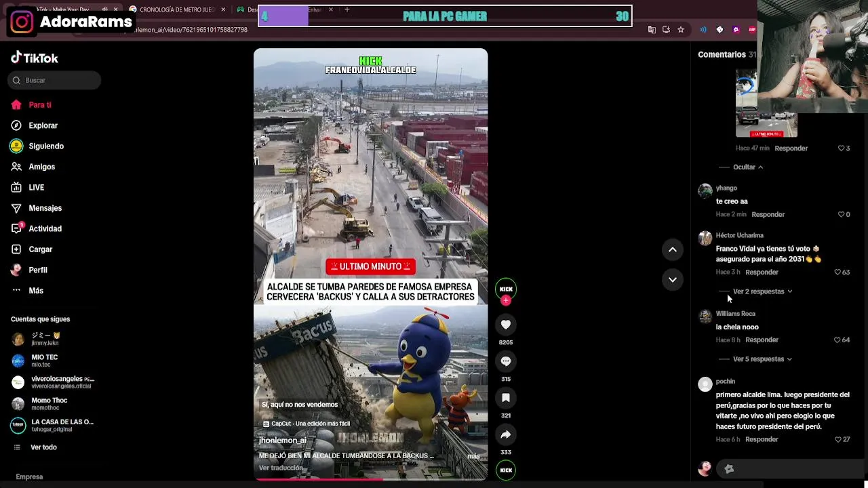Open Empresa footer link
The height and width of the screenshot is (488, 868).
[29, 477]
